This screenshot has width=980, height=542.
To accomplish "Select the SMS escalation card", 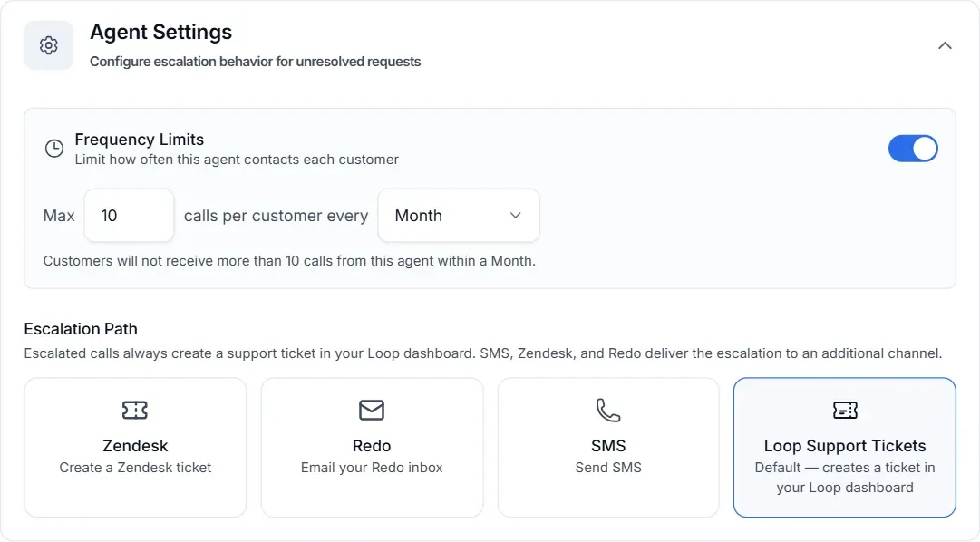I will coord(608,448).
